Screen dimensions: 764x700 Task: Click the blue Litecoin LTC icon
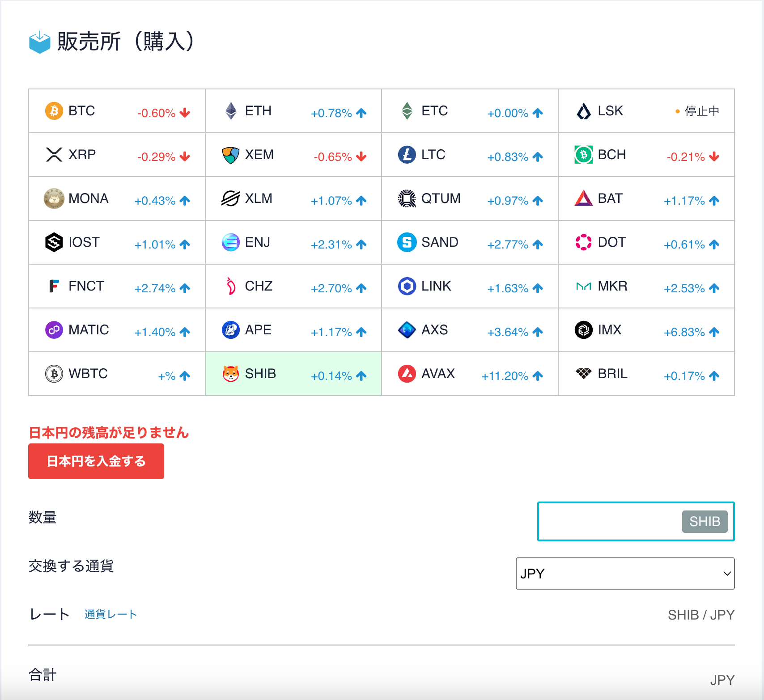407,155
